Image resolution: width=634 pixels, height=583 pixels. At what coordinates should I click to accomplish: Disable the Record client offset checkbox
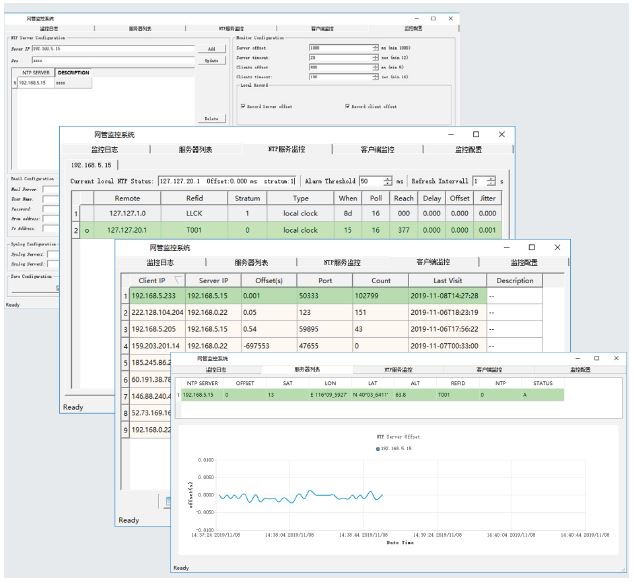(x=348, y=105)
